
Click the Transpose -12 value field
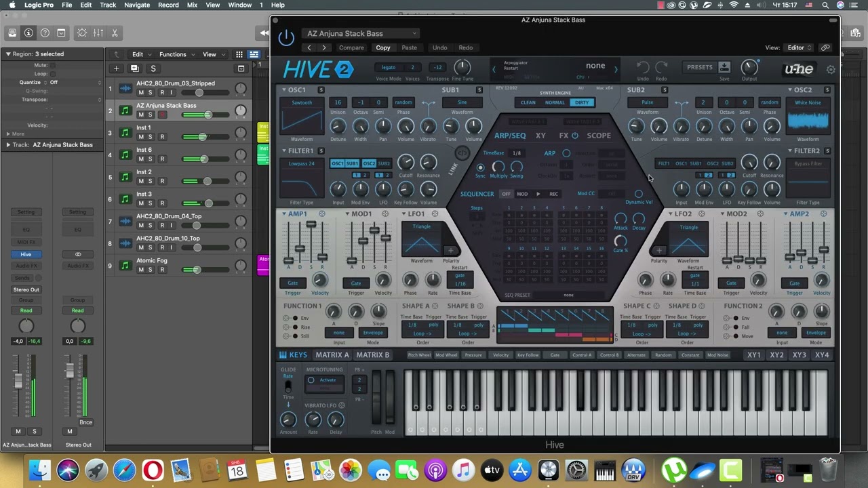click(438, 67)
